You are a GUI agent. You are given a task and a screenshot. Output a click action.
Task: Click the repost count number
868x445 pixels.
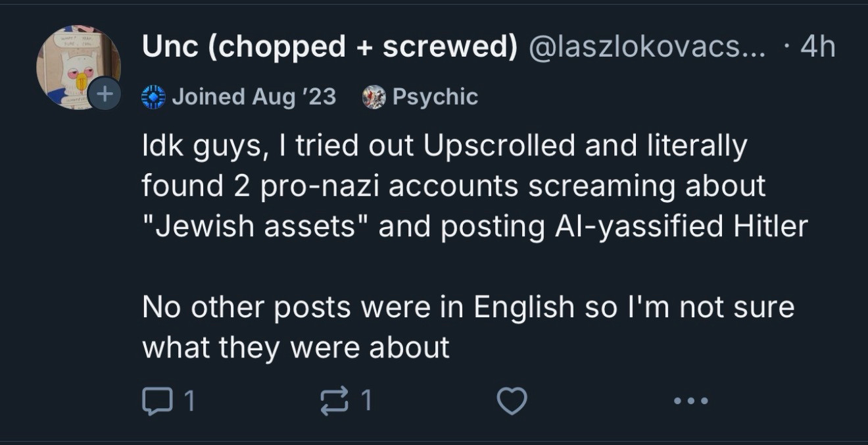coord(367,401)
